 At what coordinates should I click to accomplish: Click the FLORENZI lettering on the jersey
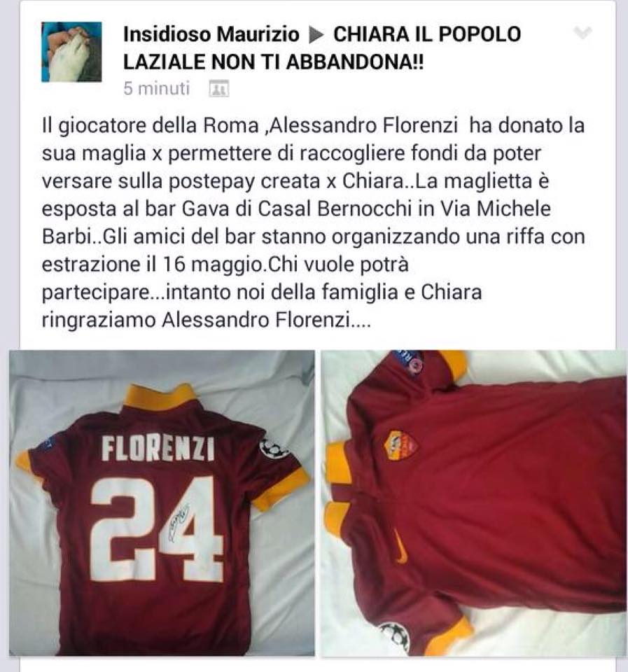click(158, 449)
